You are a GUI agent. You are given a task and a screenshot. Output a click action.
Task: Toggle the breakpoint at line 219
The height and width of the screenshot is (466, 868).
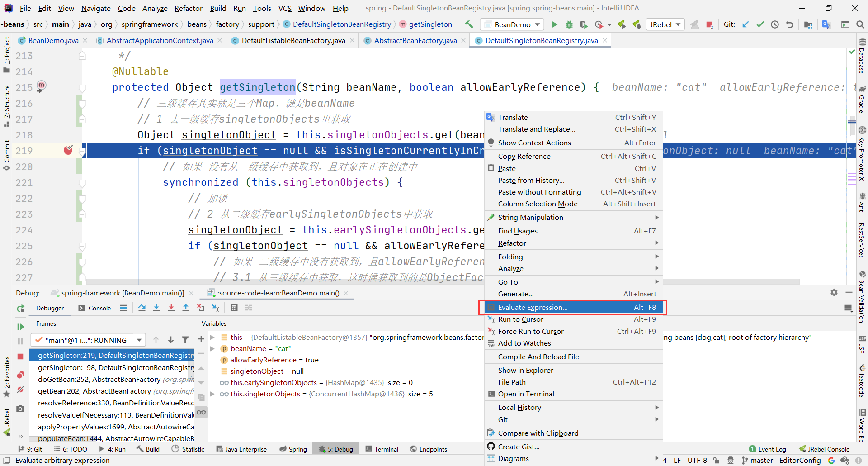point(68,150)
